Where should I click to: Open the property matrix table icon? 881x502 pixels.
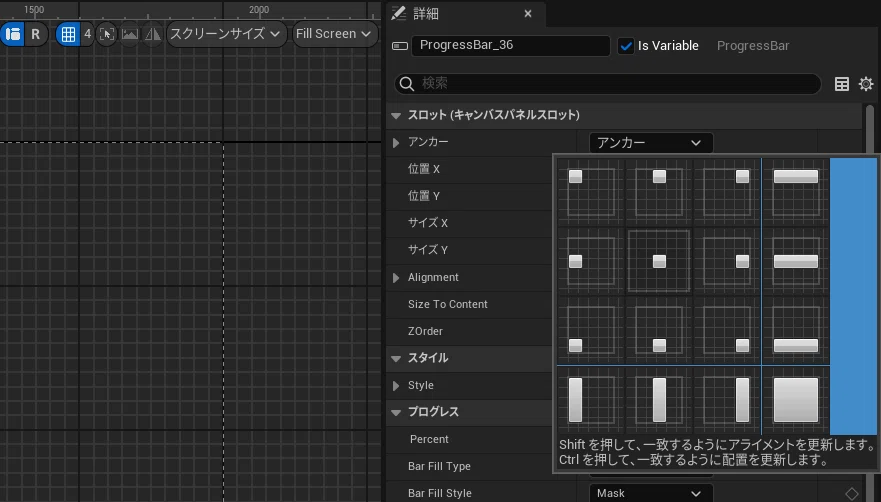coord(842,84)
